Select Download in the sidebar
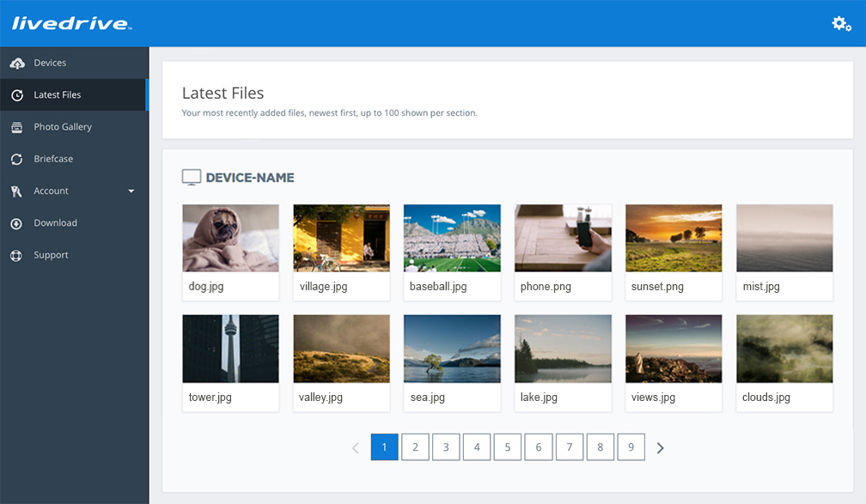The width and height of the screenshot is (866, 504). 53,222
